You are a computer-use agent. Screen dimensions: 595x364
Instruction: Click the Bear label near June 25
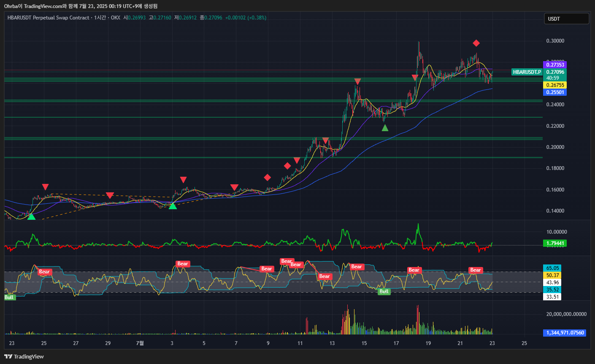pos(45,272)
